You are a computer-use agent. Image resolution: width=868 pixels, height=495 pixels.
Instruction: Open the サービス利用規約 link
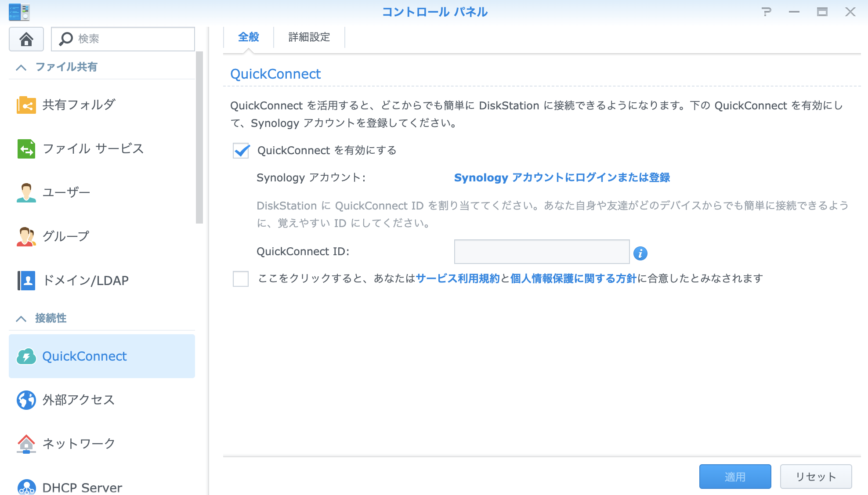[458, 278]
